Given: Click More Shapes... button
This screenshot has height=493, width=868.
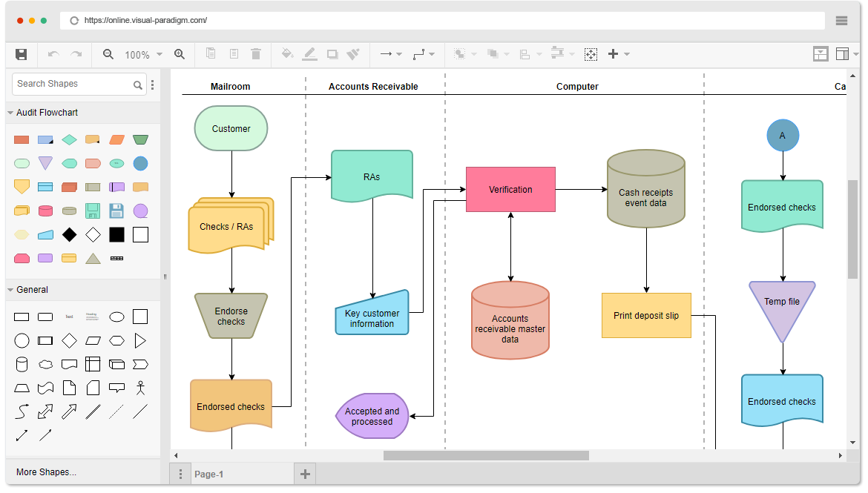Looking at the screenshot, I should [x=47, y=472].
